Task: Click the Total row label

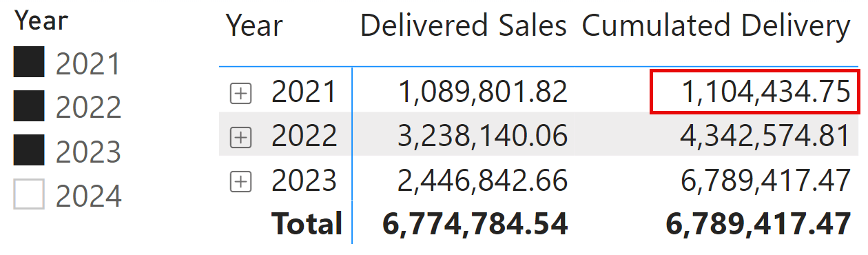Action: (307, 223)
